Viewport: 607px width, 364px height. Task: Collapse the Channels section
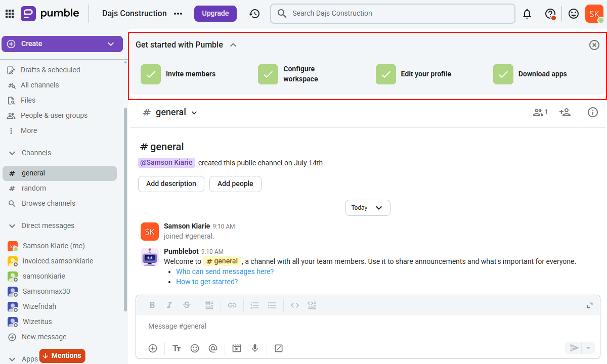pyautogui.click(x=12, y=153)
